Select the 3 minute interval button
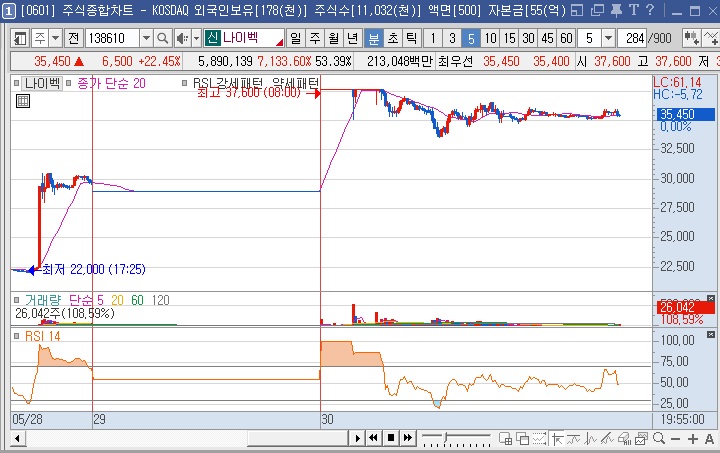This screenshot has height=453, width=720. pyautogui.click(x=452, y=38)
